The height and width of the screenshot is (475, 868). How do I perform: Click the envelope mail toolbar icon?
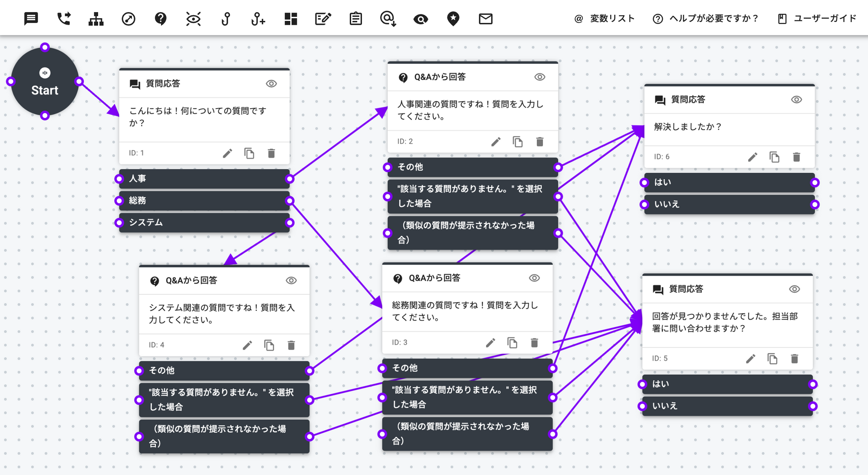(485, 19)
